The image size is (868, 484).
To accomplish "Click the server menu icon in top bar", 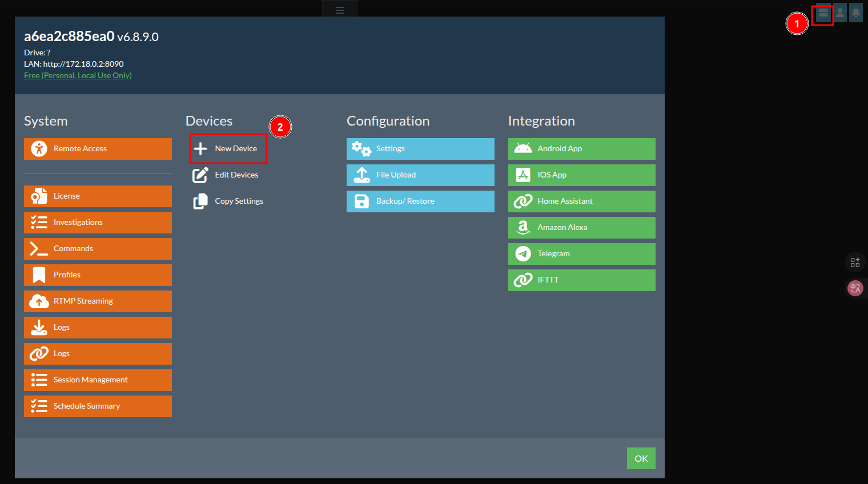I will click(823, 13).
